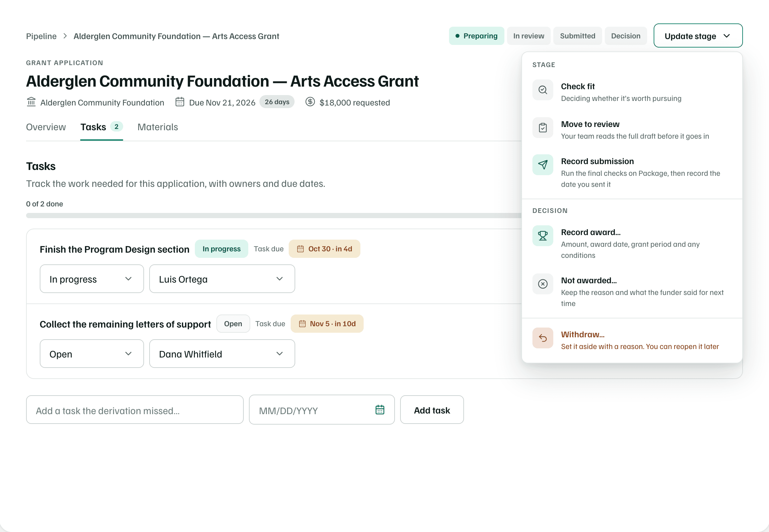Click the Record submission paper-plane icon
This screenshot has height=532, width=769.
pyautogui.click(x=543, y=165)
